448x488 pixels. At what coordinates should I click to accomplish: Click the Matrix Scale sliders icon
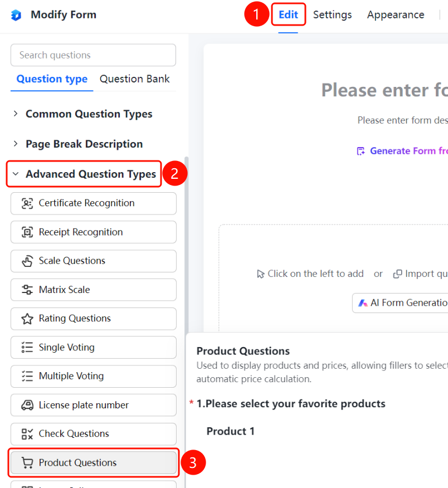coord(27,290)
